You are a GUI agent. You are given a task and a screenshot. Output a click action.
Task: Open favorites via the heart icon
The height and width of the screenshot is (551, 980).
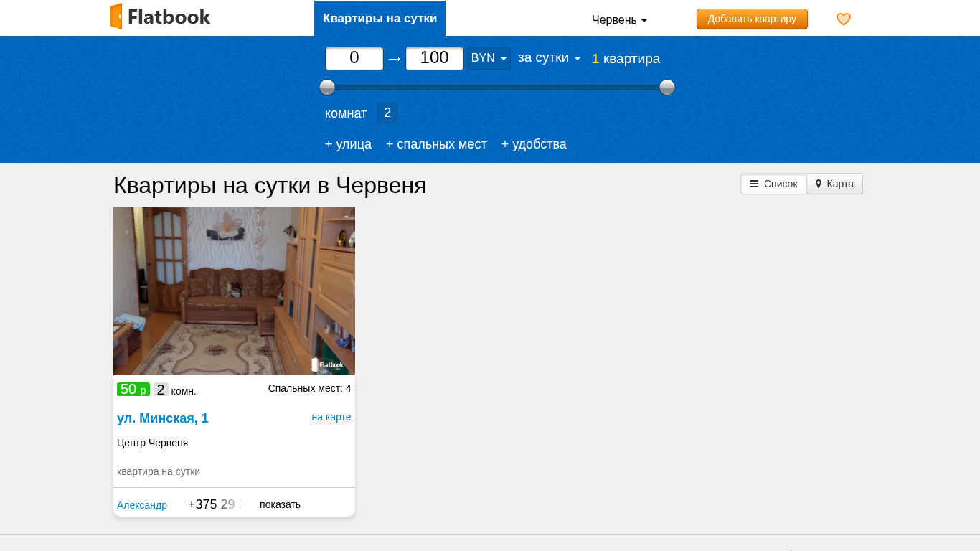[844, 19]
